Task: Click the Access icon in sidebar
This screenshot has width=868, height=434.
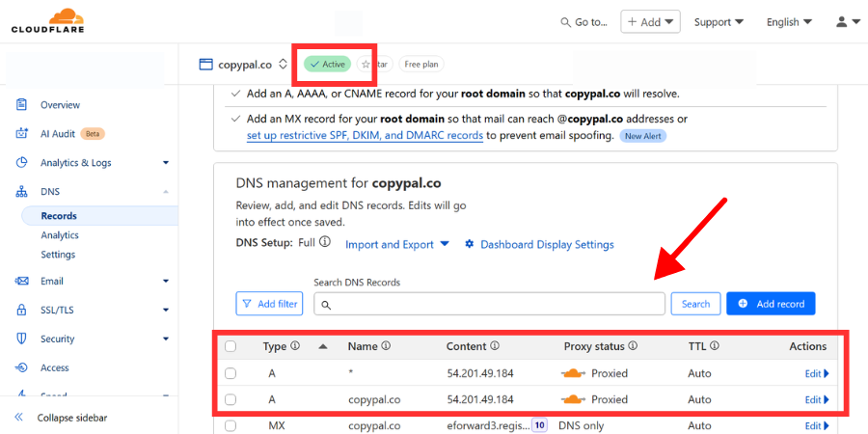Action: [x=21, y=367]
